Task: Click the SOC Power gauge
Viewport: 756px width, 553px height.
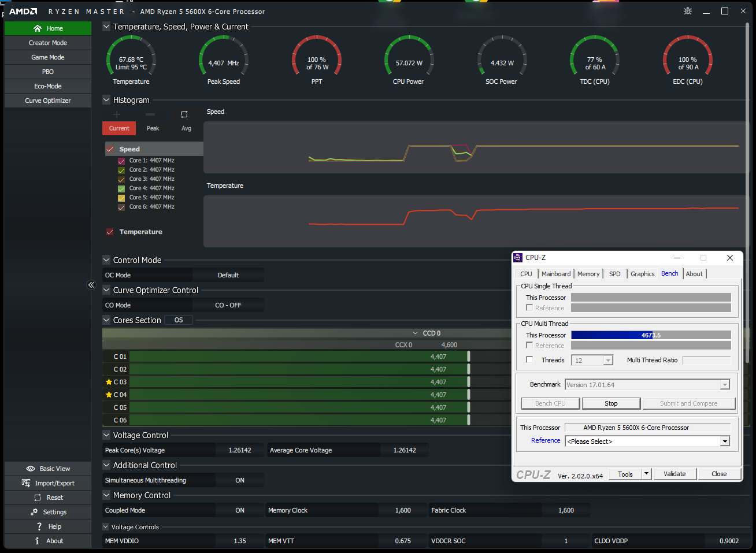Action: pos(502,60)
